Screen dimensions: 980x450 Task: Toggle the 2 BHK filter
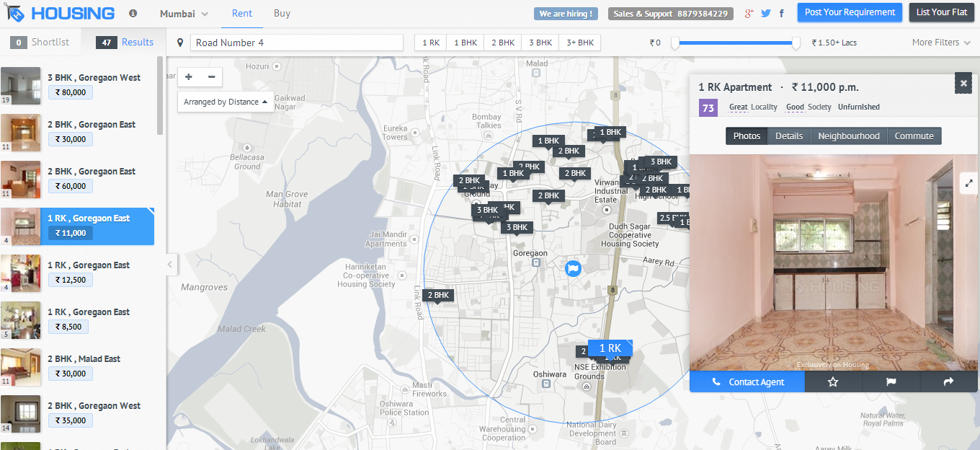(503, 43)
